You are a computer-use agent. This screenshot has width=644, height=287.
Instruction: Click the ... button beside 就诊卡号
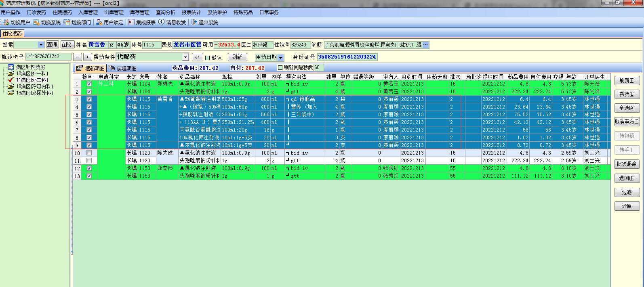(x=77, y=57)
